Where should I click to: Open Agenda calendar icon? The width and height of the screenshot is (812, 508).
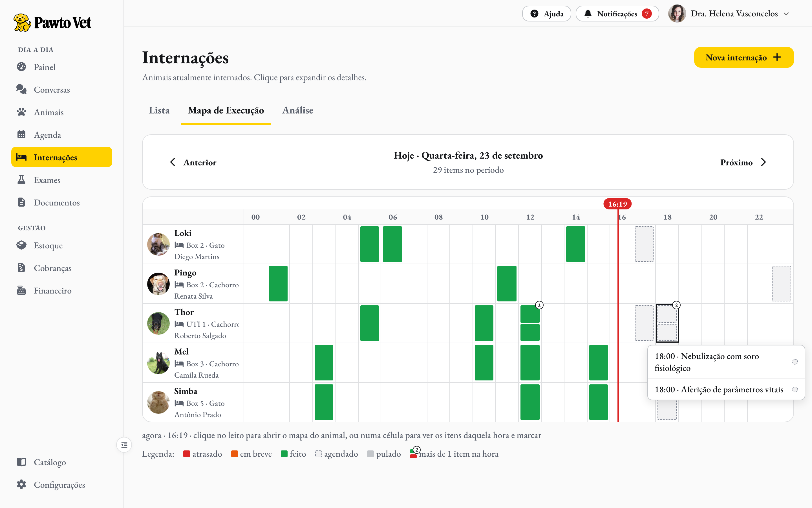(x=21, y=134)
